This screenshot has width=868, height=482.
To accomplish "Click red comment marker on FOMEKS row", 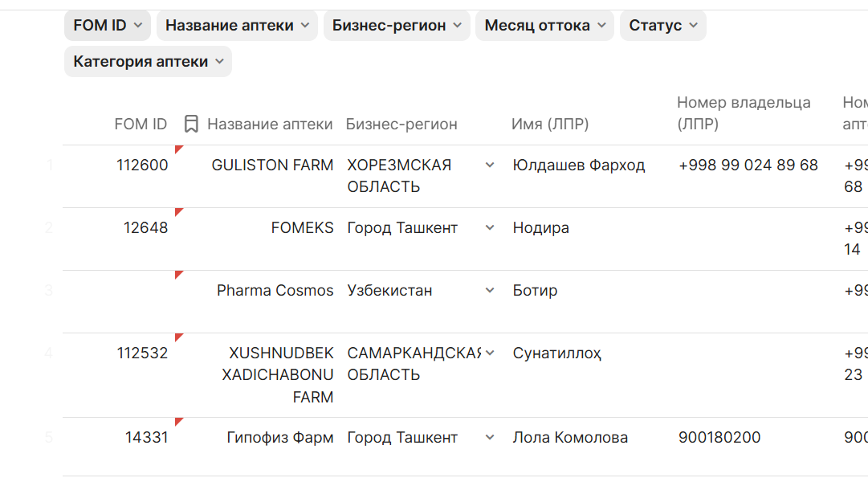I will (x=178, y=211).
